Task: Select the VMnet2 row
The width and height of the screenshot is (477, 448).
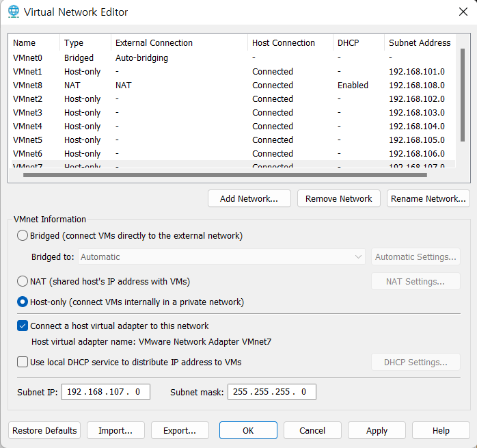Action: tap(233, 99)
